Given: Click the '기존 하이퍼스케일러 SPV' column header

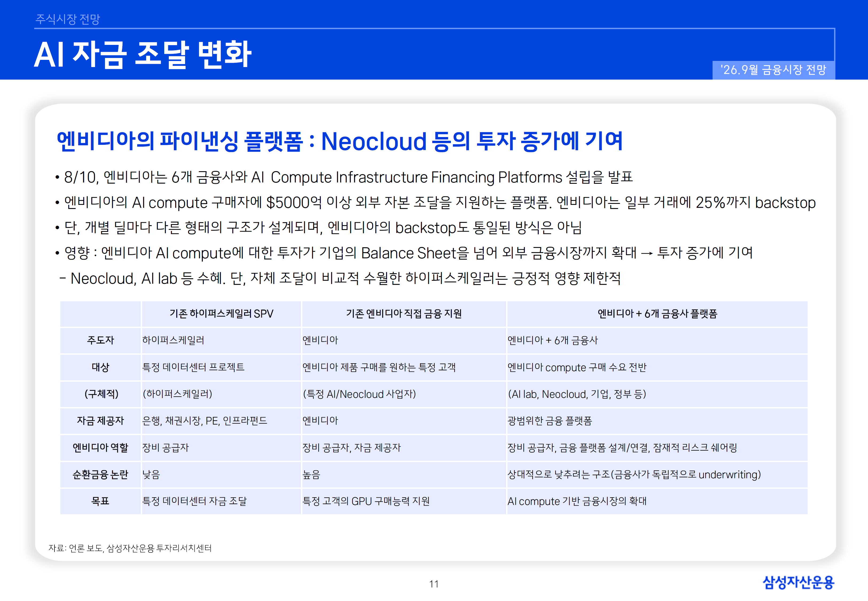Looking at the screenshot, I should [221, 314].
